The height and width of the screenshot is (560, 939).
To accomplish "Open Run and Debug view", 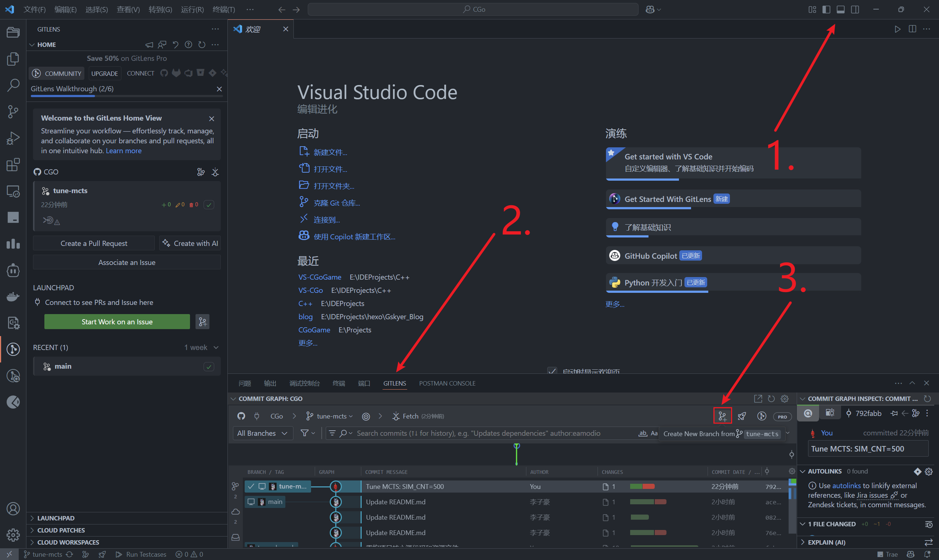I will (x=13, y=138).
